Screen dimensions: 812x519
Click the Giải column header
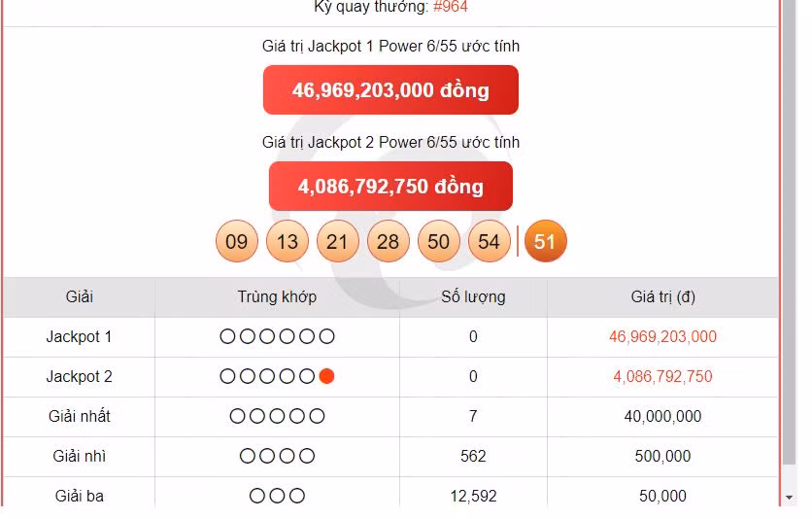(x=79, y=296)
